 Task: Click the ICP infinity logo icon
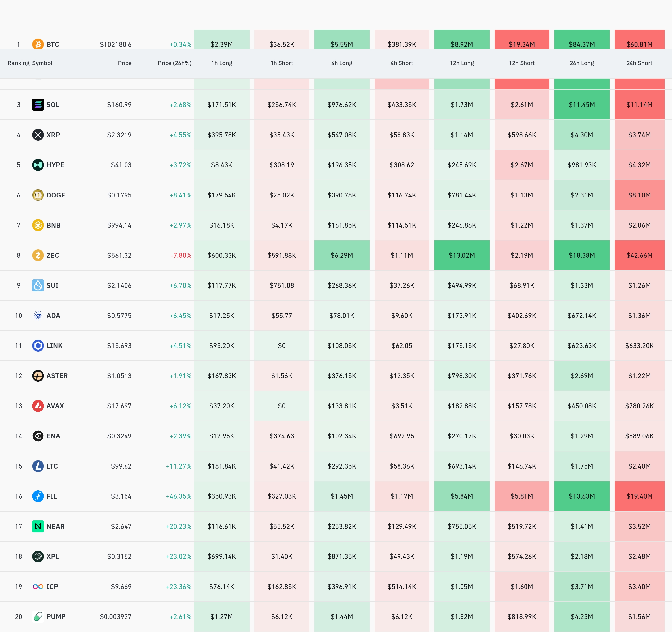[38, 586]
